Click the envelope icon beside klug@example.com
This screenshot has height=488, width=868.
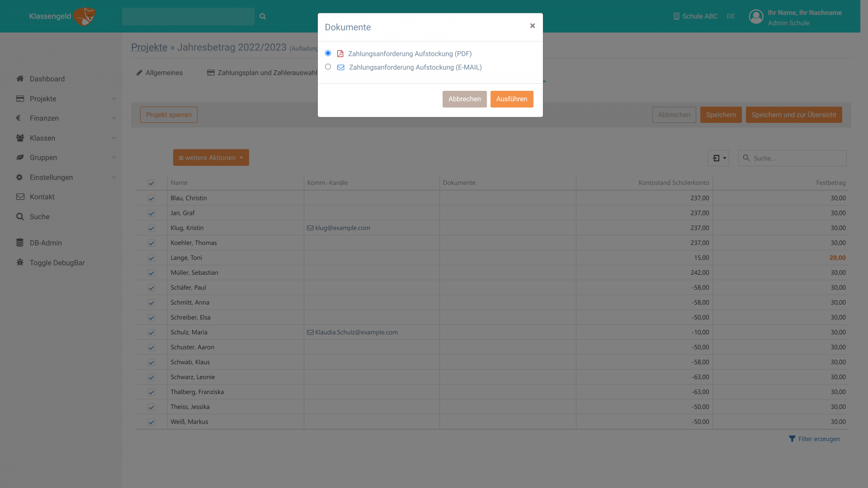coord(311,228)
